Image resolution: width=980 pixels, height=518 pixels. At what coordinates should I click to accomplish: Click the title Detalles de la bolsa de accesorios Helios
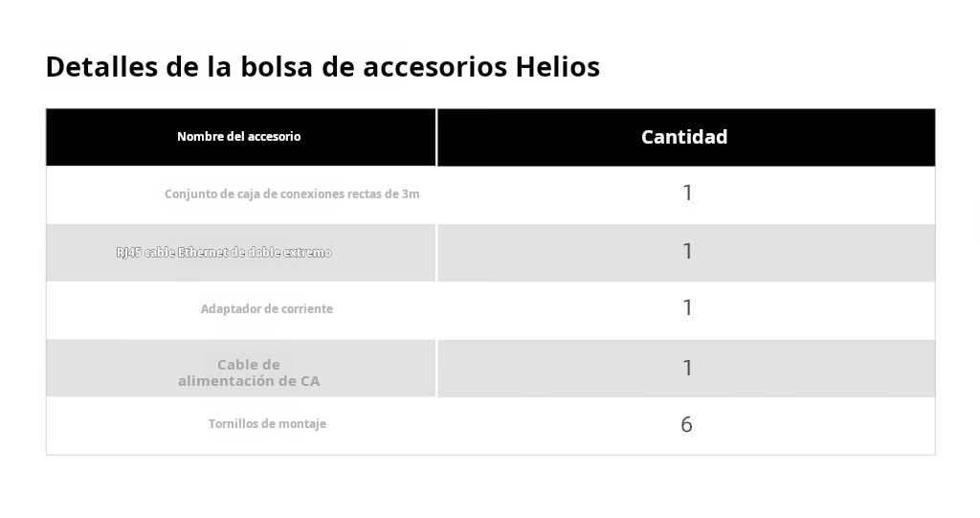click(x=323, y=67)
